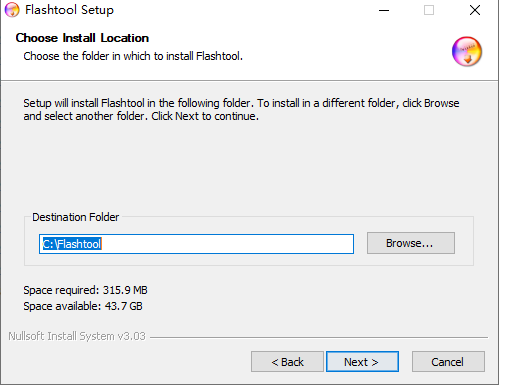
Task: Open the Browse... folder picker
Action: coord(411,243)
